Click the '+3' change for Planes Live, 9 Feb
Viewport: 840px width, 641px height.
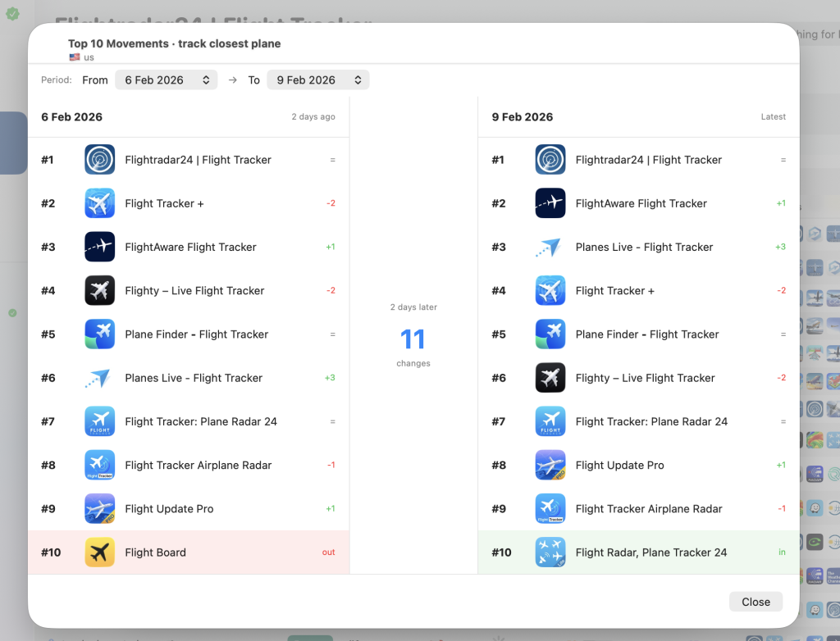[780, 247]
